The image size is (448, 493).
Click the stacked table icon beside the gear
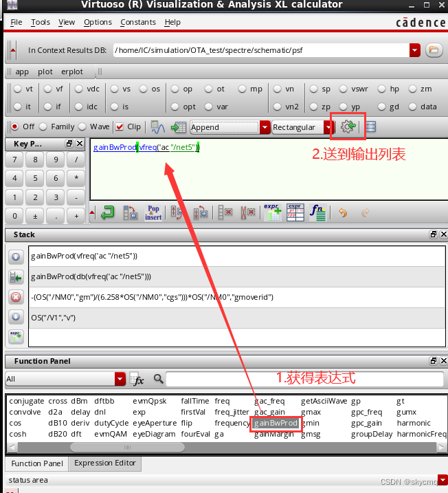click(x=371, y=127)
